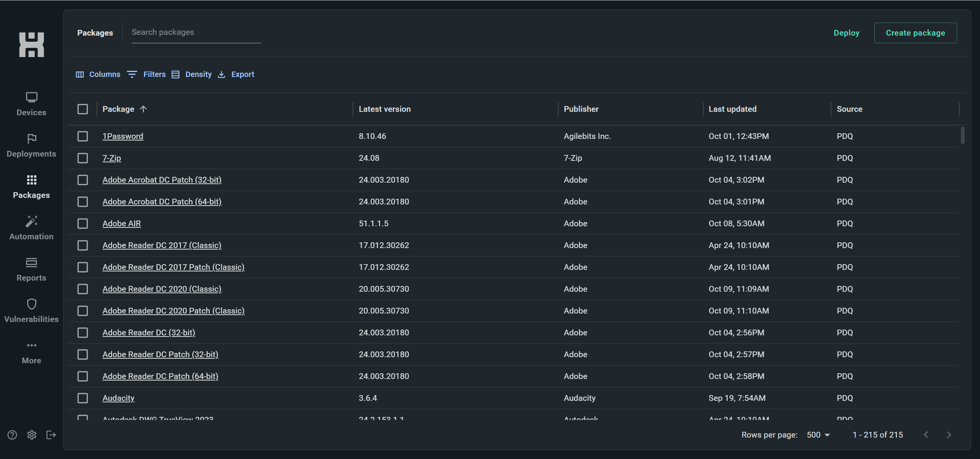
Task: Select the Packages sidebar item
Action: pyautogui.click(x=31, y=187)
